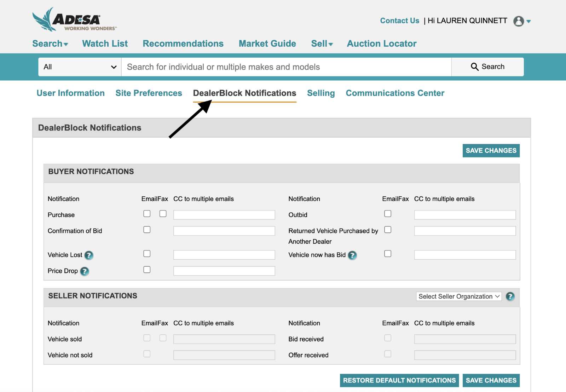566x392 pixels.
Task: Show help for Vehicle now has Bid
Action: coord(352,255)
